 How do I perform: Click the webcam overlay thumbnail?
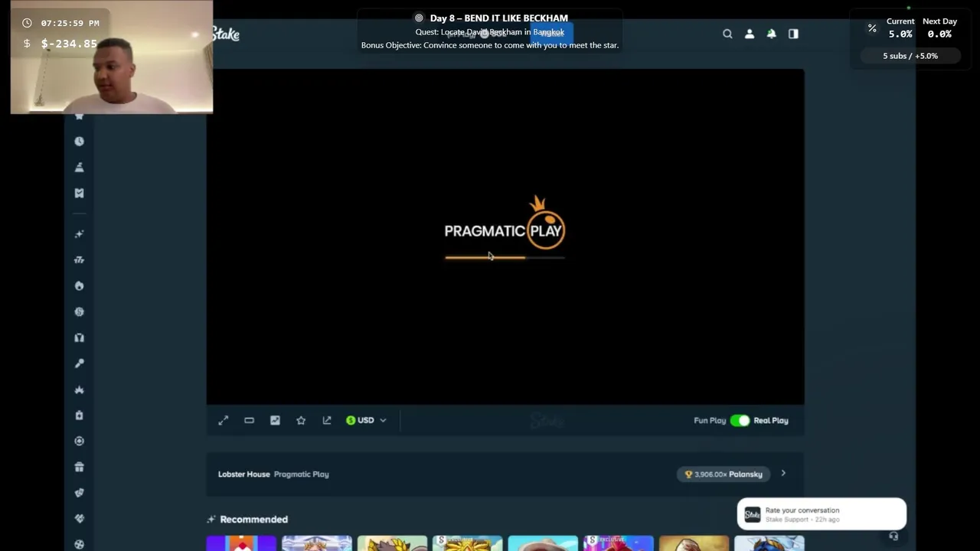pos(112,57)
